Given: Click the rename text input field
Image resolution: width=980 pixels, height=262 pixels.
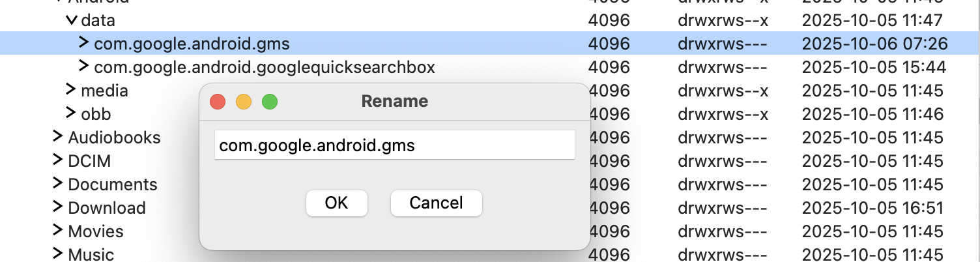Looking at the screenshot, I should [x=394, y=145].
